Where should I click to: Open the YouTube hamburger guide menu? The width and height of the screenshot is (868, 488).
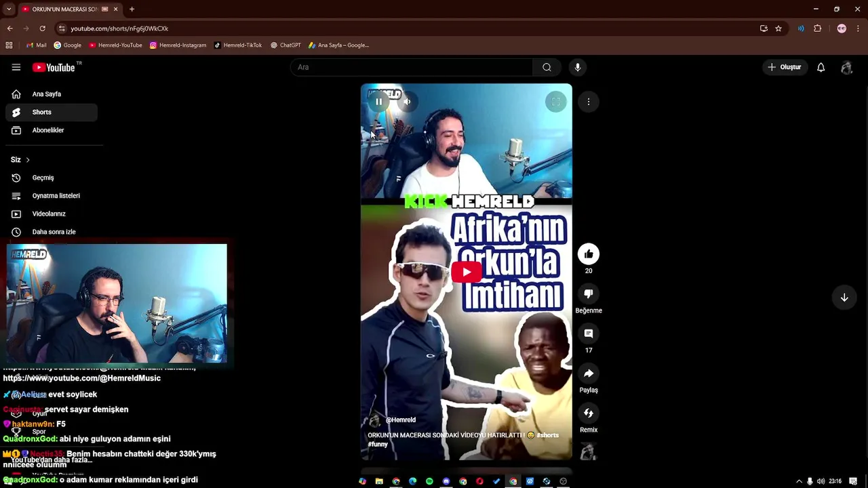click(x=16, y=67)
